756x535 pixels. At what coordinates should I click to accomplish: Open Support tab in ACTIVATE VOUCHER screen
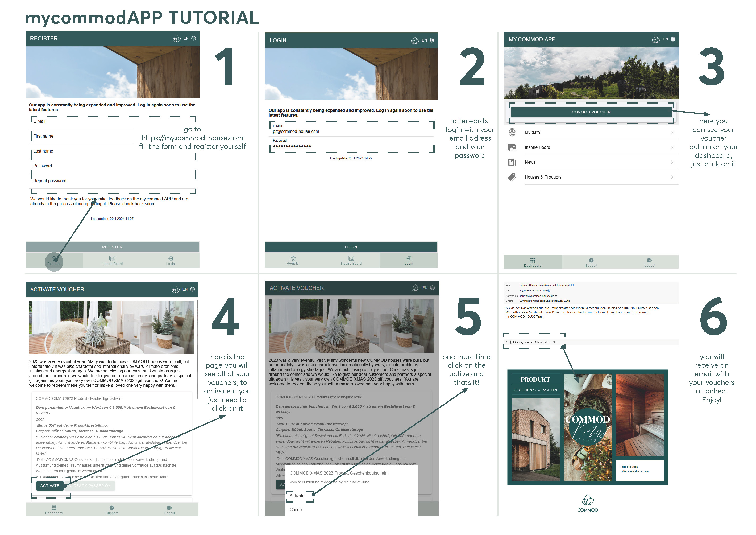pyautogui.click(x=112, y=510)
